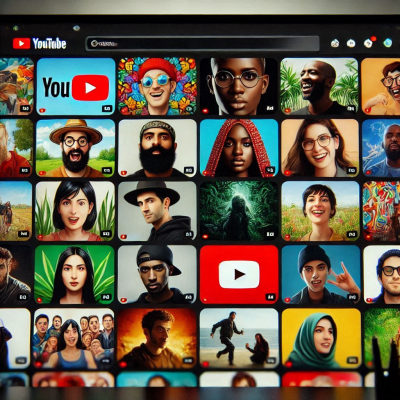Click duration badge on black beanie bearded man thumbnail
The height and width of the screenshot is (400, 400).
(x=189, y=171)
